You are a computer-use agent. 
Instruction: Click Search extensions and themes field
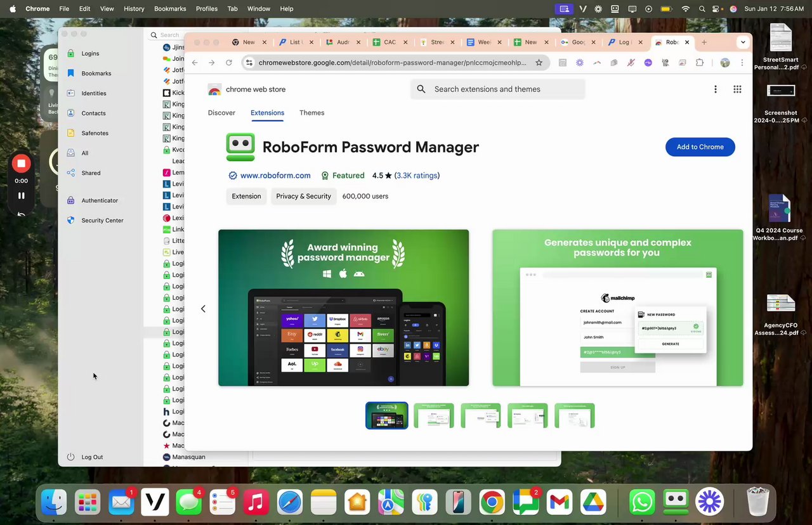(498, 89)
